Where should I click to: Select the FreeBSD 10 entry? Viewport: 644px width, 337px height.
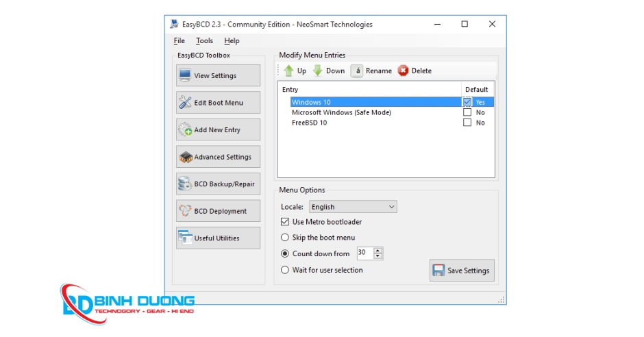coord(309,123)
